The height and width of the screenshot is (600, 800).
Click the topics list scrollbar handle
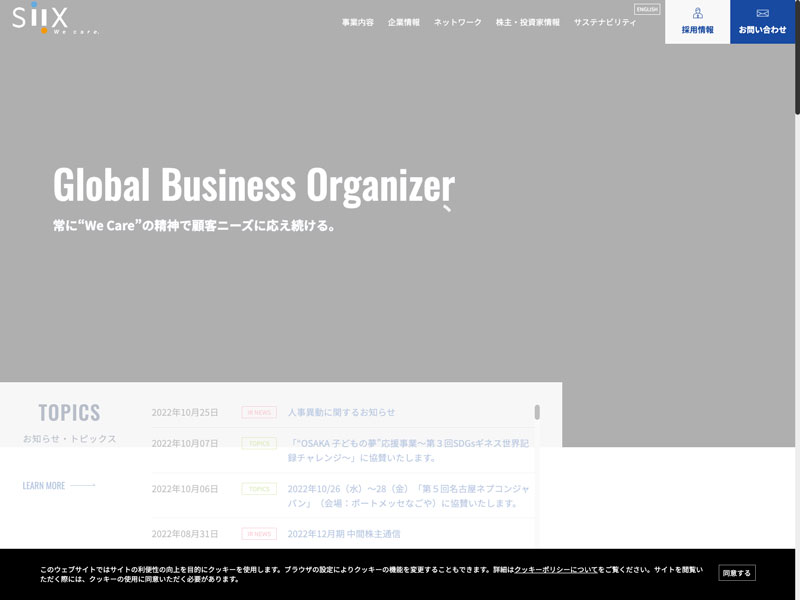pyautogui.click(x=537, y=412)
